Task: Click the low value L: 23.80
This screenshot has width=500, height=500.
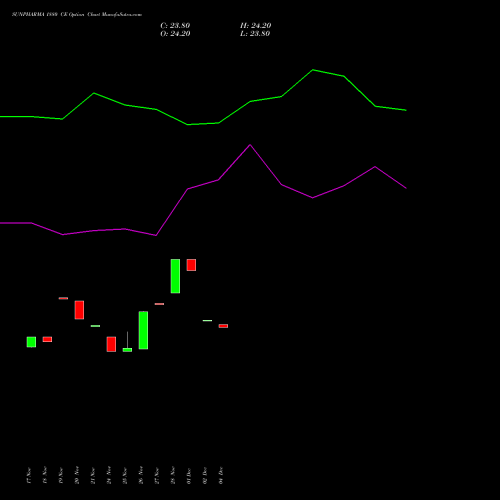Action: (255, 34)
